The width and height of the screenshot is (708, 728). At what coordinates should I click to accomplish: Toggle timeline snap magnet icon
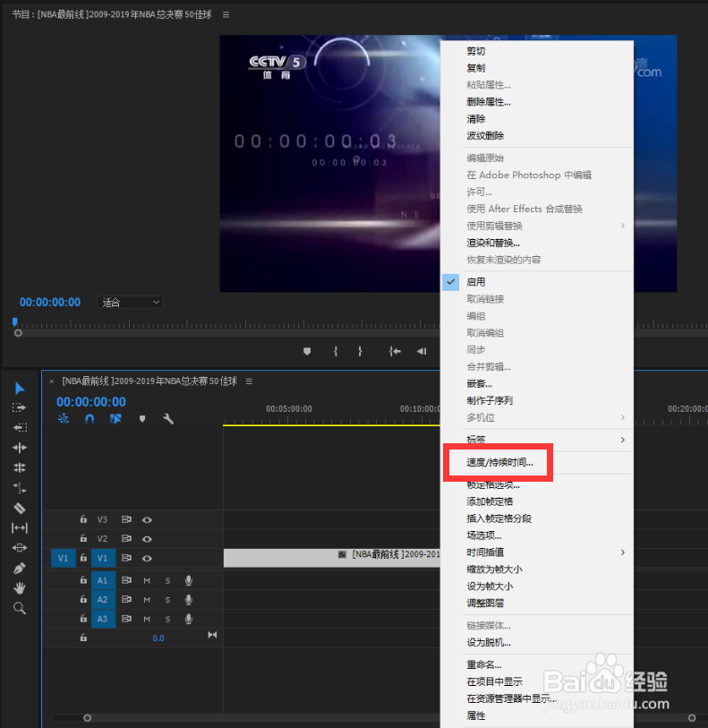pyautogui.click(x=90, y=419)
